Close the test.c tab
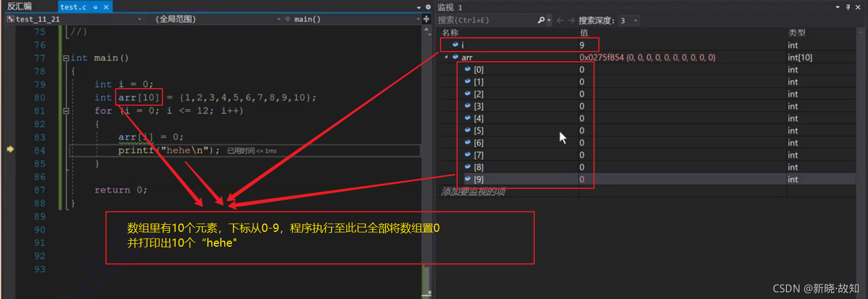Viewport: 868px width, 299px height. click(x=106, y=7)
